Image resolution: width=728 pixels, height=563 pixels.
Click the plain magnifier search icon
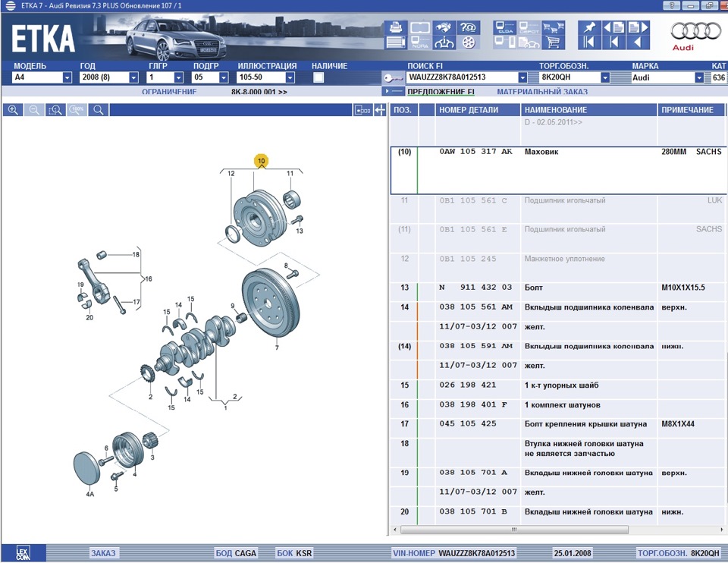tap(99, 110)
